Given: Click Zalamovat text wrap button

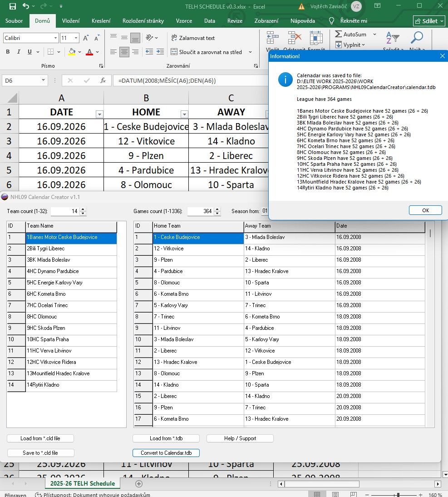Looking at the screenshot, I should coord(193,38).
